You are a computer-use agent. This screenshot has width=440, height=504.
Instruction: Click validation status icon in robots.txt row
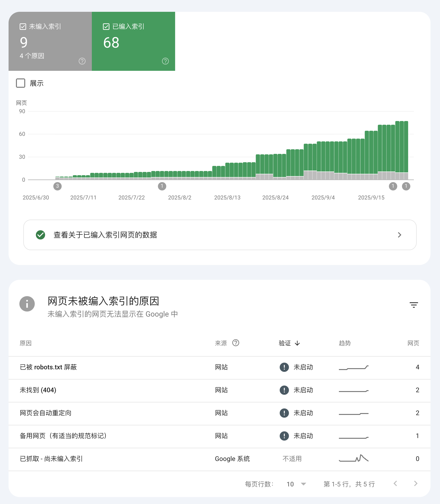coord(284,367)
